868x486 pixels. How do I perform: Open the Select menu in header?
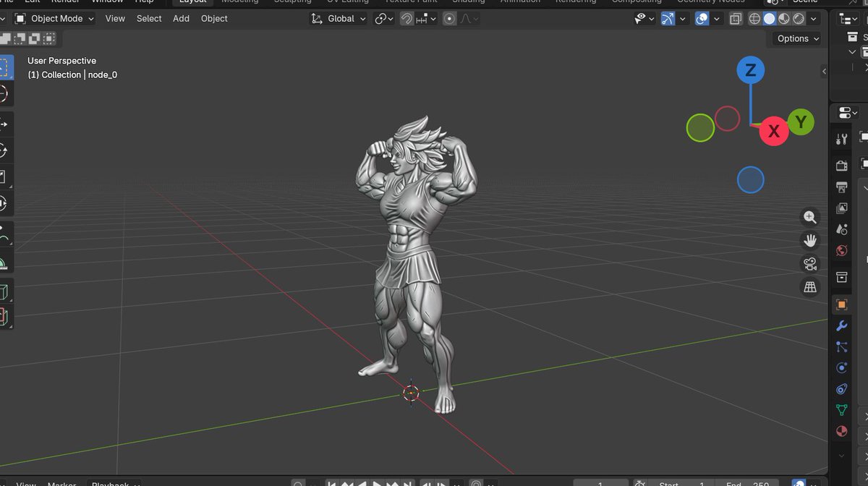click(x=149, y=19)
